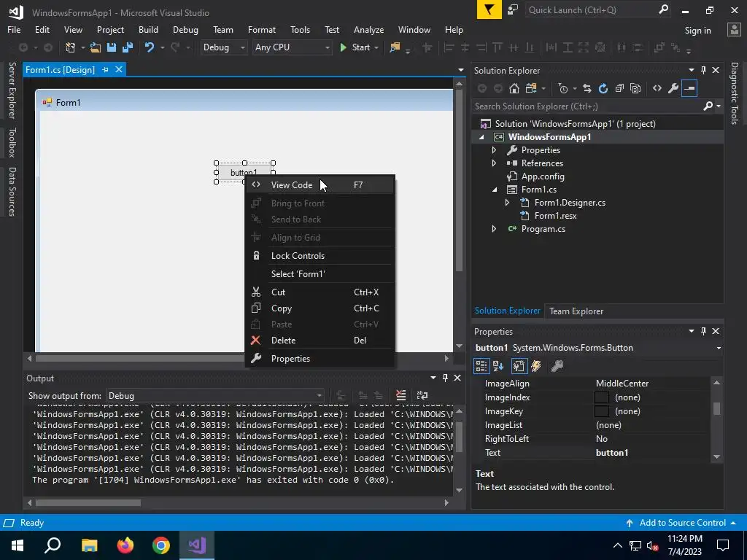747x560 pixels.
Task: Open the Toolbox side tab
Action: tap(12, 142)
